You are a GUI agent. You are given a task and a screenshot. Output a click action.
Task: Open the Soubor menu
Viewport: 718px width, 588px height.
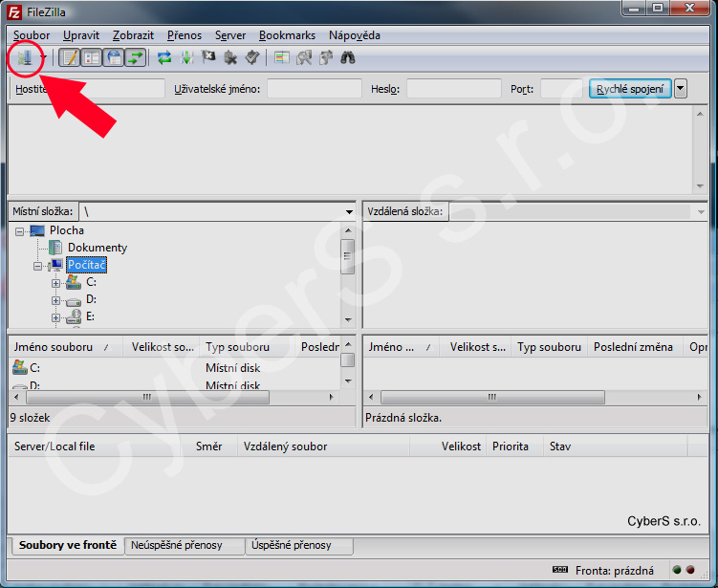point(32,35)
